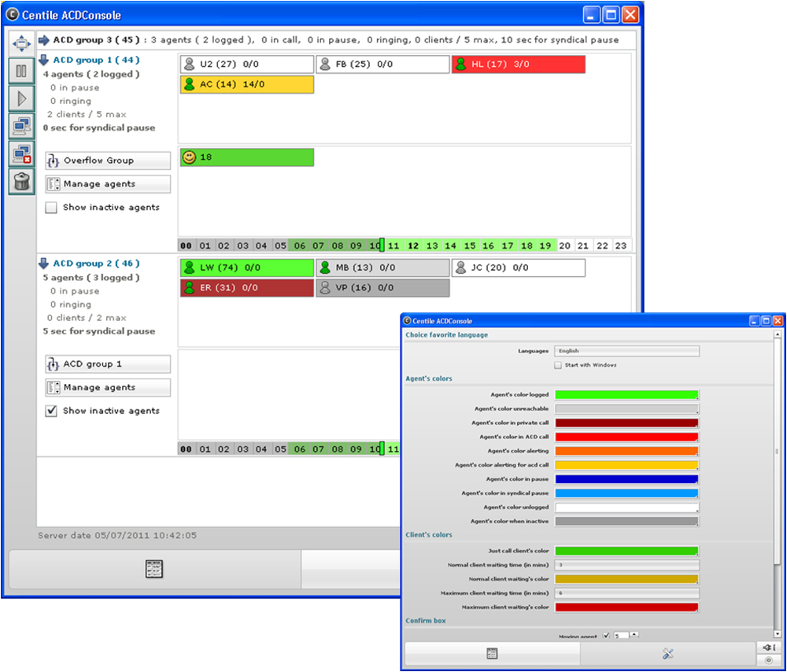Click the ACD group 2 (46) title link
The width and height of the screenshot is (787, 672).
coord(96,263)
